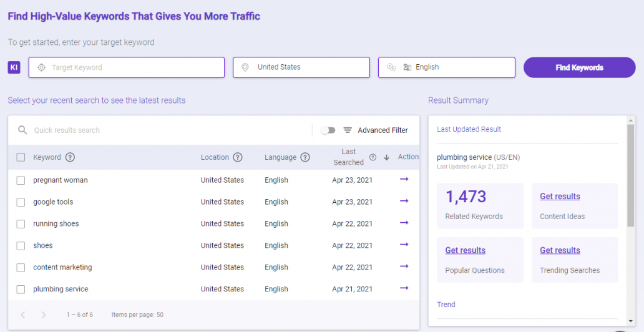Open pregnant woman results arrow
The height and width of the screenshot is (332, 644).
click(x=404, y=179)
